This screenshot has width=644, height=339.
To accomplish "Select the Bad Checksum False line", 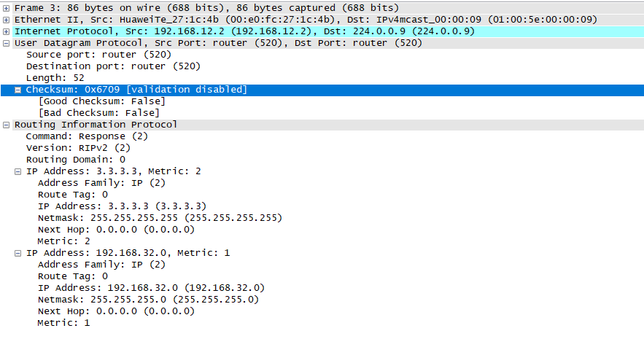I will (98, 113).
